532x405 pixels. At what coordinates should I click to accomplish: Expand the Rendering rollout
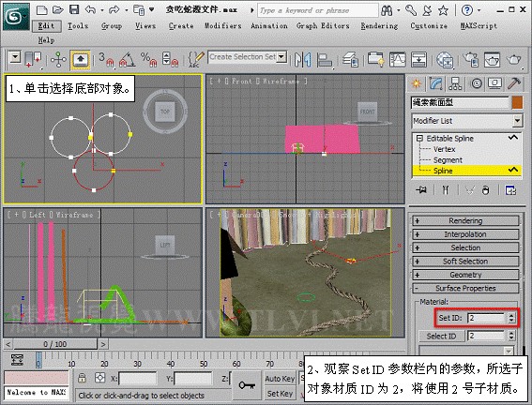(x=465, y=221)
